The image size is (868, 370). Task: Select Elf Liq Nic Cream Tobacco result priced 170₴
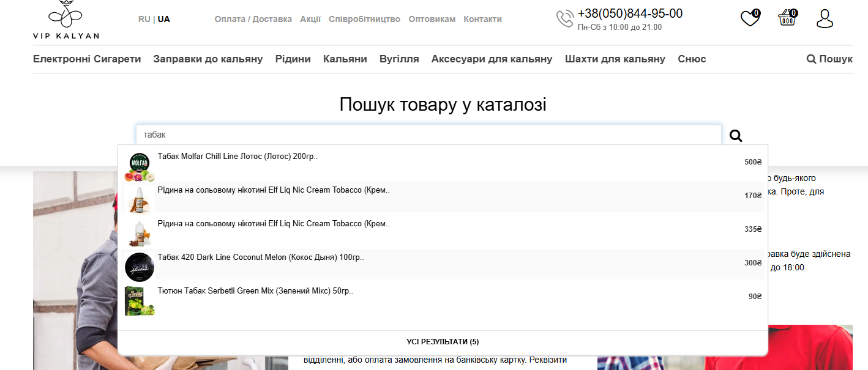[x=443, y=198]
